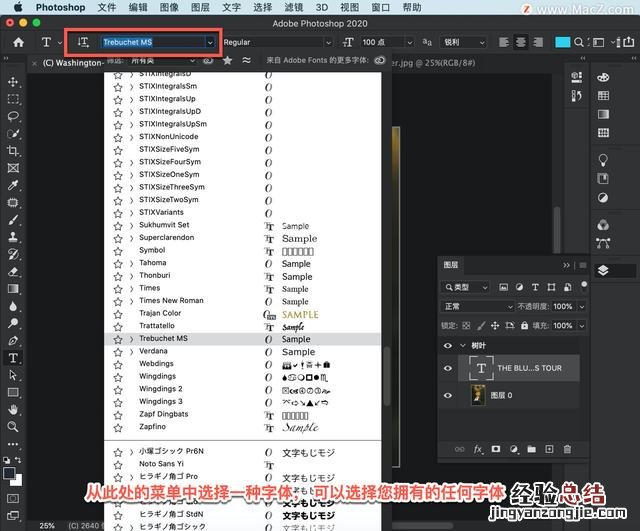Open the 滤镜 menu in the menu bar
The height and width of the screenshot is (531, 640).
pyautogui.click(x=292, y=7)
